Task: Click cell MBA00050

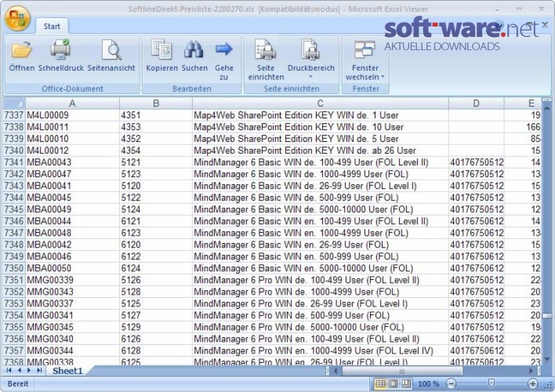Action: tap(72, 268)
